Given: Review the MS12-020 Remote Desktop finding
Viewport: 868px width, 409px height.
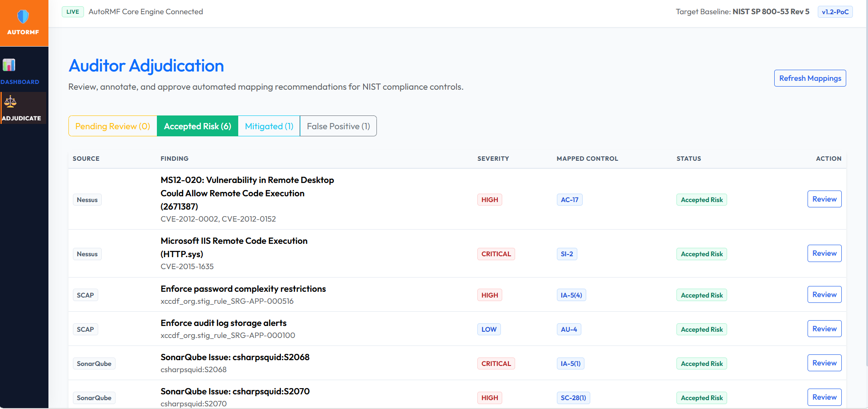Looking at the screenshot, I should coord(824,199).
